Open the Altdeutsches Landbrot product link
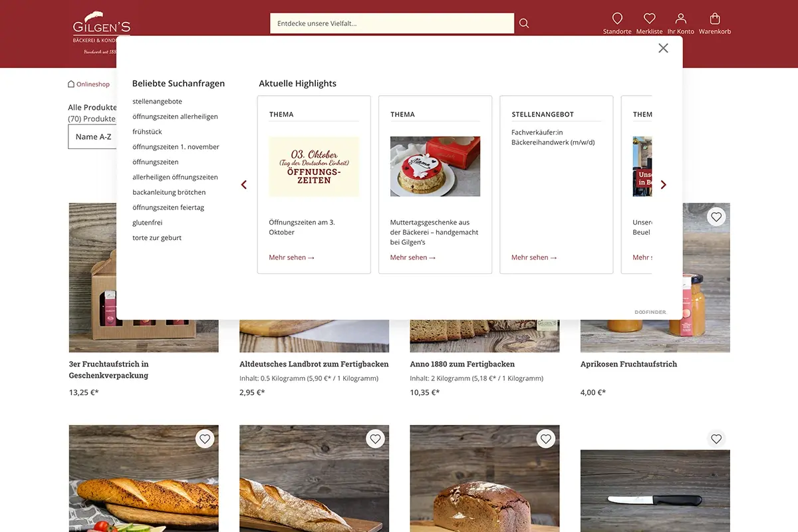Screen dimensions: 798x532 point(313,364)
